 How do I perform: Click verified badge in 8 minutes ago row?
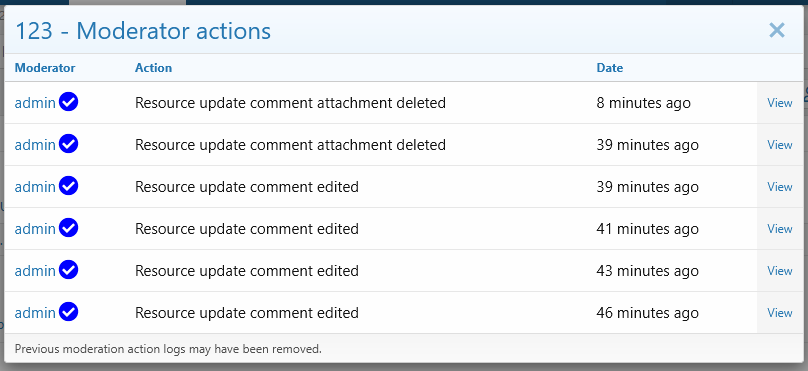pyautogui.click(x=69, y=102)
